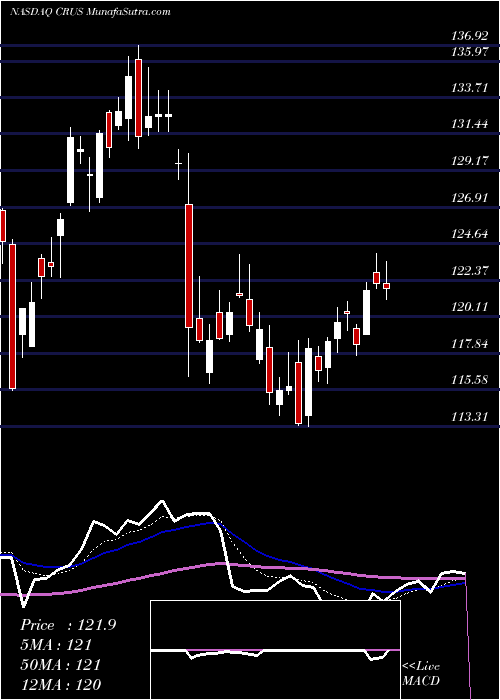
Task: Click the 122.37 price level label
Action: pos(469,271)
